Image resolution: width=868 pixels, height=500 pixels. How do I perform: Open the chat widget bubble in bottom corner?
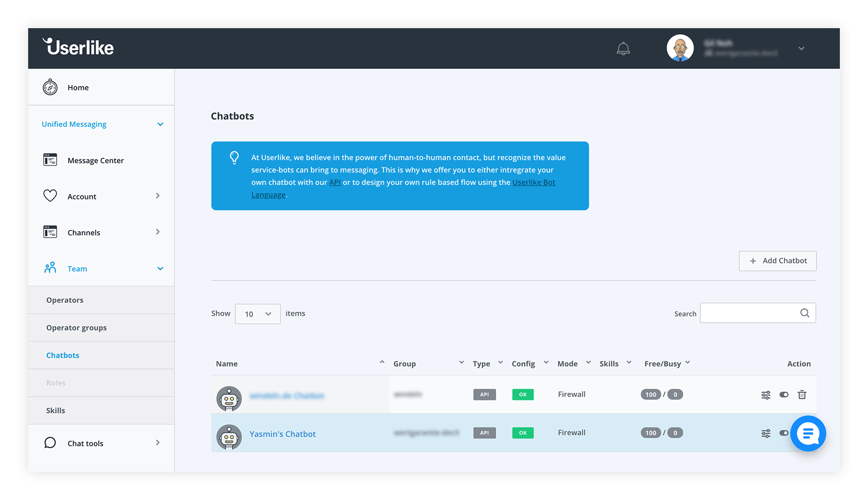point(808,433)
